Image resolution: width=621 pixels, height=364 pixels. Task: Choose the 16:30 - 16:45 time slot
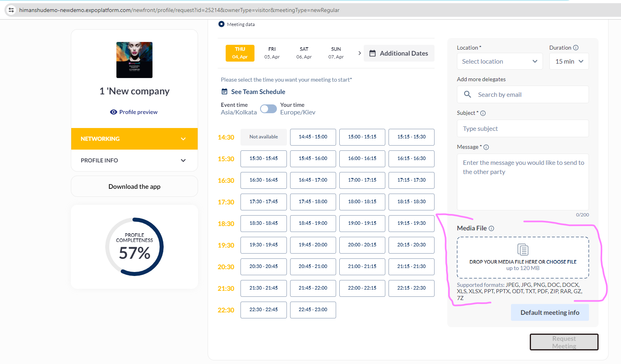pyautogui.click(x=263, y=180)
